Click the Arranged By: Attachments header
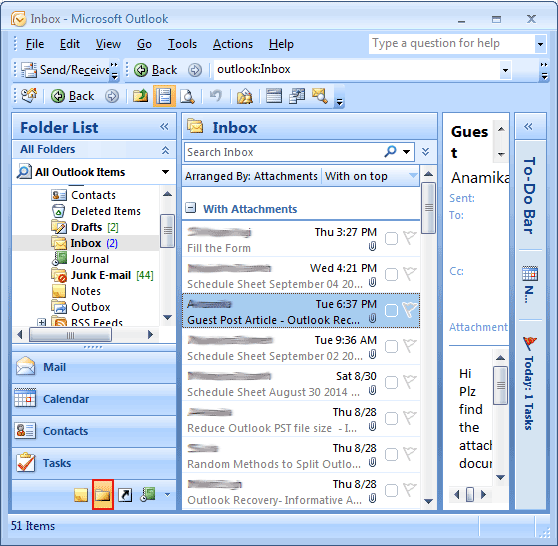Viewport: 558px width, 546px height. (x=251, y=176)
